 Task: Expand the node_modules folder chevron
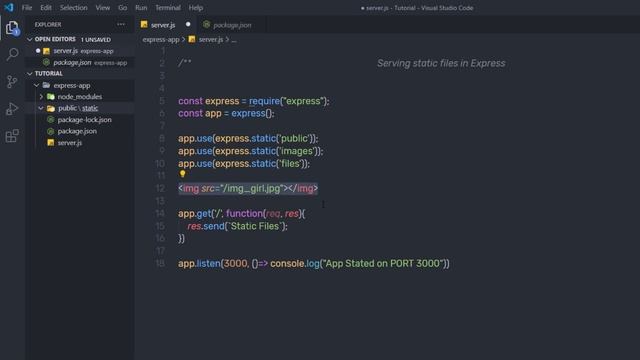(x=41, y=97)
